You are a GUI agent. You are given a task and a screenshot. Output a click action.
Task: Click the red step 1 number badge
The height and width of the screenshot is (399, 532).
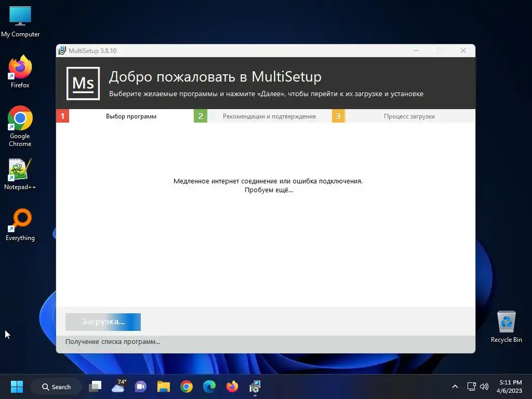pos(62,116)
